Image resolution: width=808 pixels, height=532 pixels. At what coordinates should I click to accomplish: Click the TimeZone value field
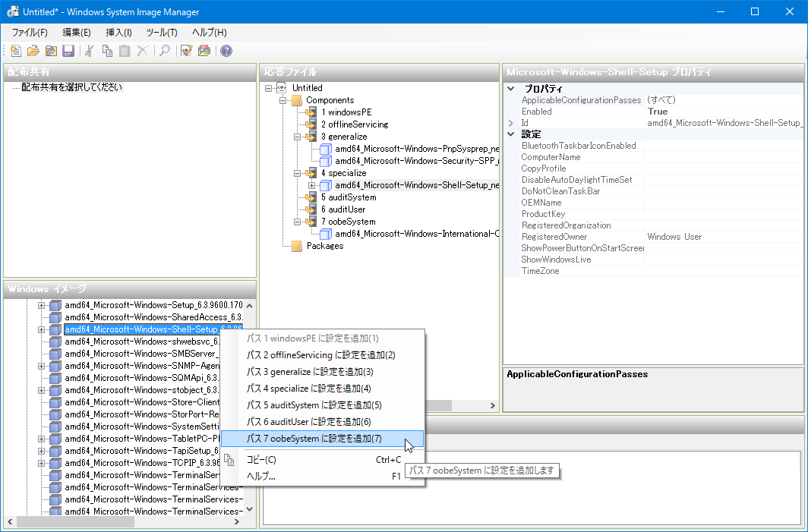pyautogui.click(x=724, y=271)
